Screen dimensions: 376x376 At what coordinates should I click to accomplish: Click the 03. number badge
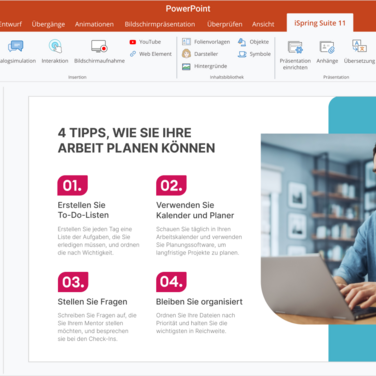[73, 282]
